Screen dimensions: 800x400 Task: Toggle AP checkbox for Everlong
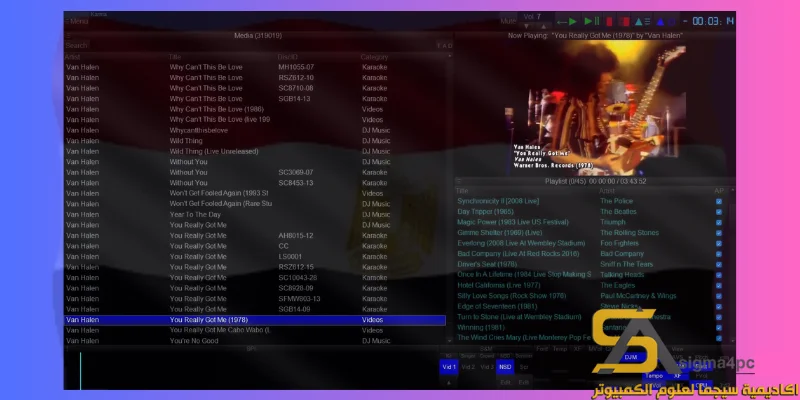[x=719, y=244]
